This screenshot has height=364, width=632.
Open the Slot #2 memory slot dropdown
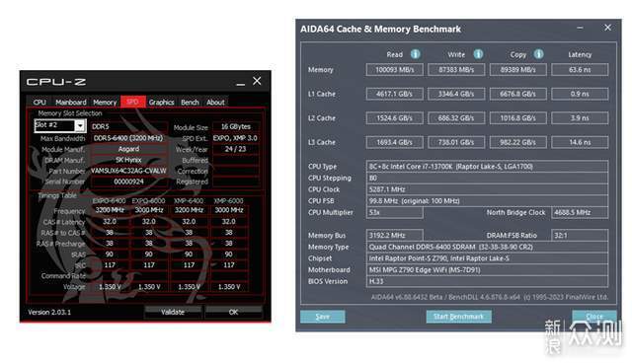(x=80, y=126)
